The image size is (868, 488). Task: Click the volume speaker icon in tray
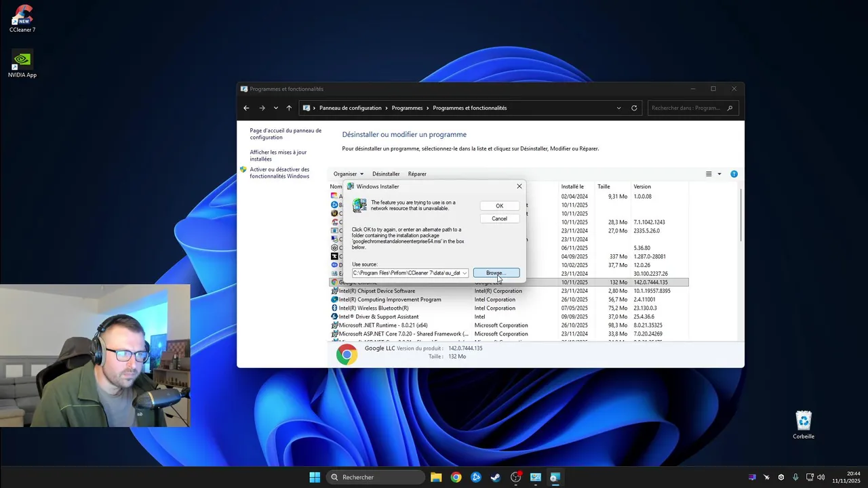pyautogui.click(x=821, y=477)
